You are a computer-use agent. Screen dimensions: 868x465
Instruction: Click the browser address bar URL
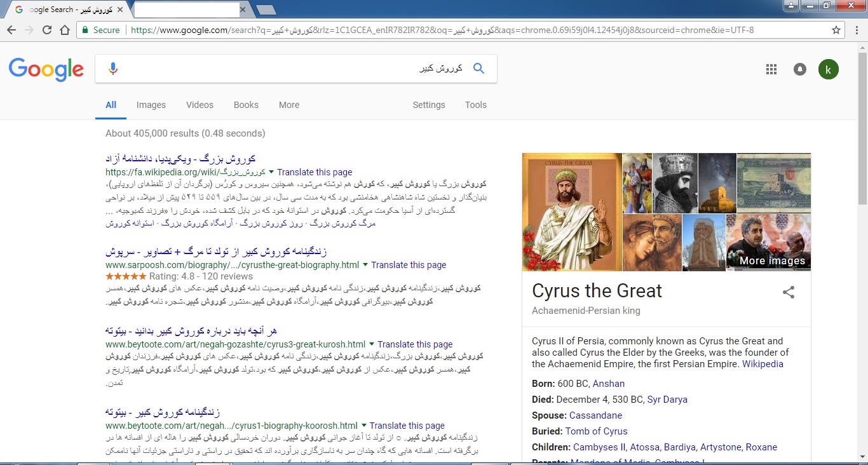coord(442,30)
